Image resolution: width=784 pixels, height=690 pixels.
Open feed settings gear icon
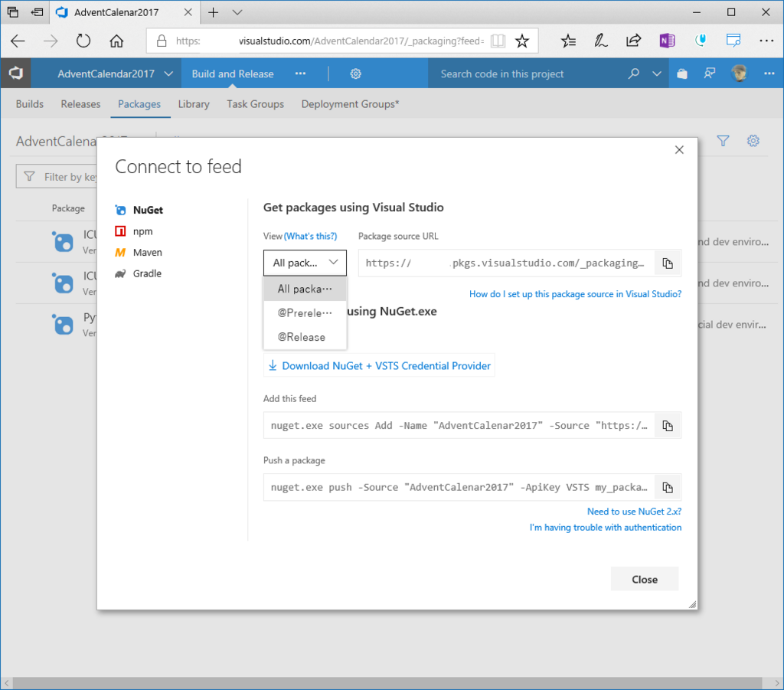753,141
